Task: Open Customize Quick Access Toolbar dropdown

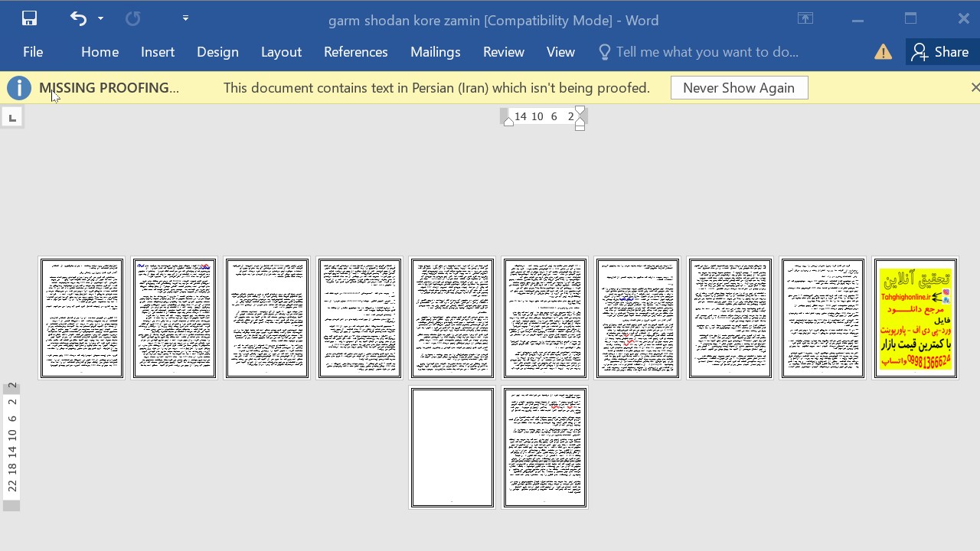Action: [185, 18]
